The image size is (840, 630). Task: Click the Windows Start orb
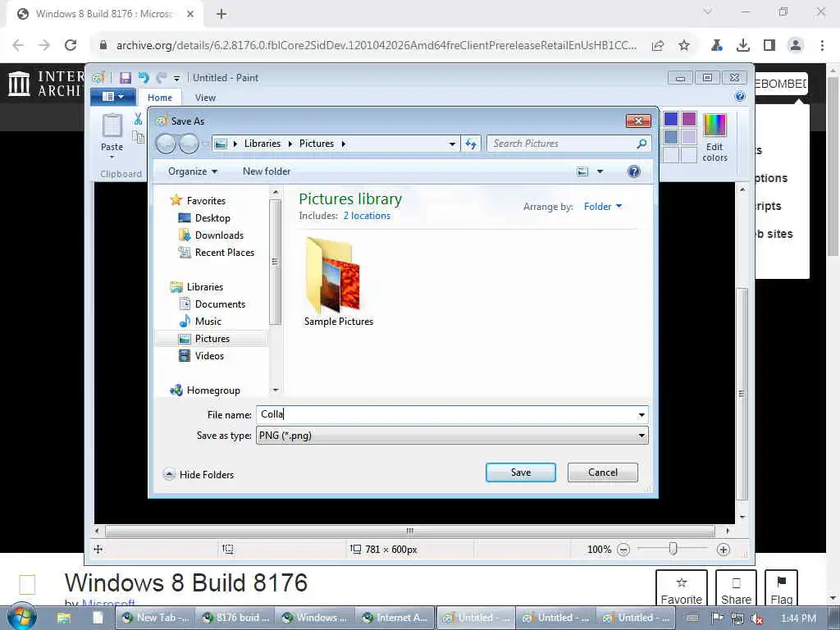(22, 617)
